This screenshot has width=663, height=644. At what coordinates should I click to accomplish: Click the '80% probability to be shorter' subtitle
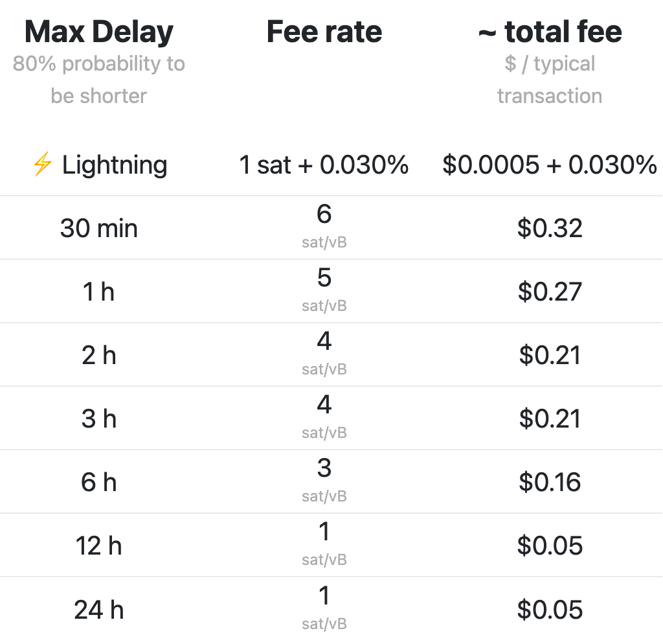(x=99, y=80)
